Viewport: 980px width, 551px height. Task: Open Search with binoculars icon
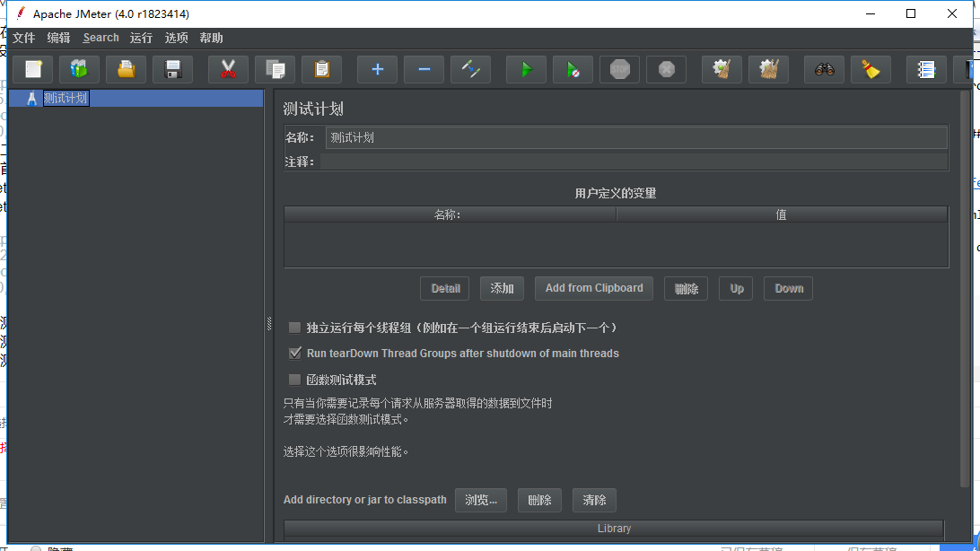824,69
